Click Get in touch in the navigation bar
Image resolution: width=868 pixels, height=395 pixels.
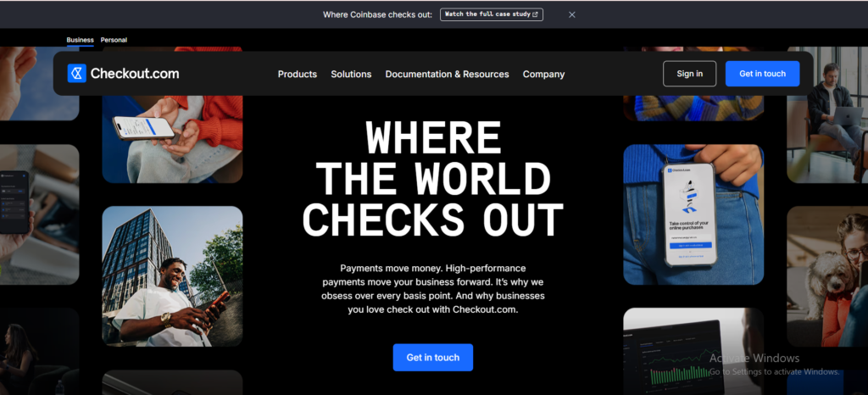click(x=762, y=74)
